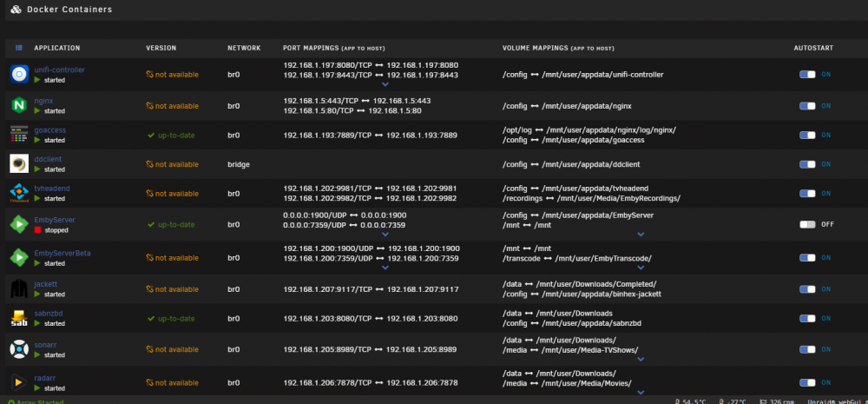868x404 pixels.
Task: Open the sabnzbd name link
Action: coord(49,313)
